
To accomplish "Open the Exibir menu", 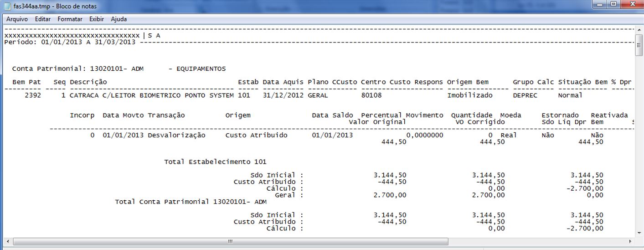I will click(97, 19).
